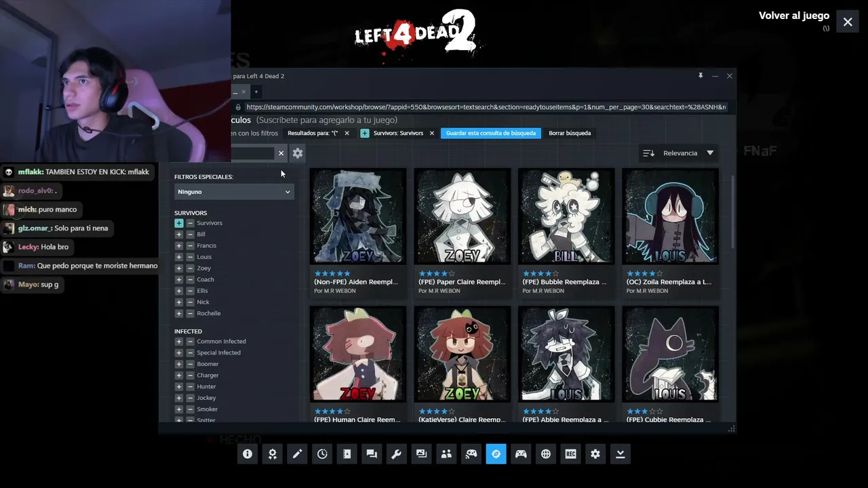Open the '(FPE) Paper Claire Reempl...' item link

[x=460, y=282]
